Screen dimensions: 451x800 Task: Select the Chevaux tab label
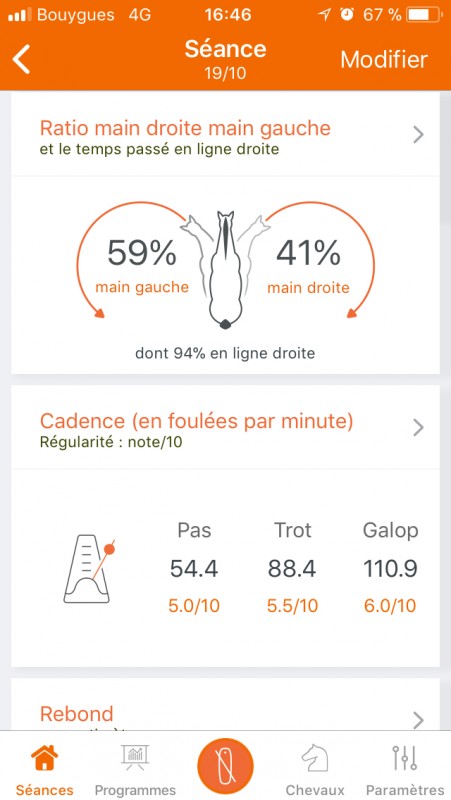(x=315, y=790)
